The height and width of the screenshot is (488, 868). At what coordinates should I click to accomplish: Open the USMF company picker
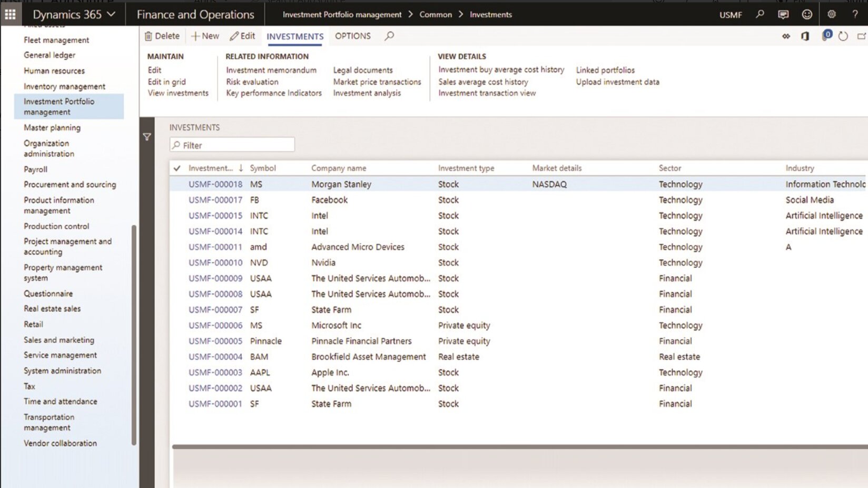[x=731, y=15]
